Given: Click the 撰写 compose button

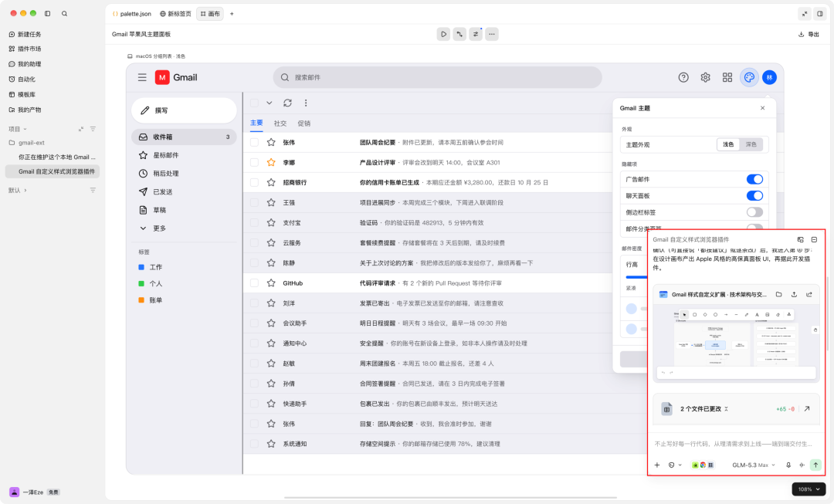Looking at the screenshot, I should (184, 110).
